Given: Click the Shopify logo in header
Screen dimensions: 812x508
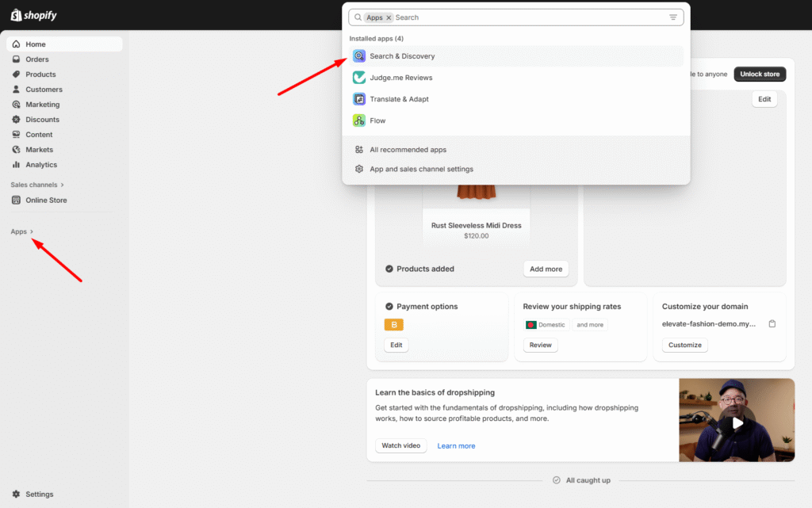Looking at the screenshot, I should [x=33, y=16].
